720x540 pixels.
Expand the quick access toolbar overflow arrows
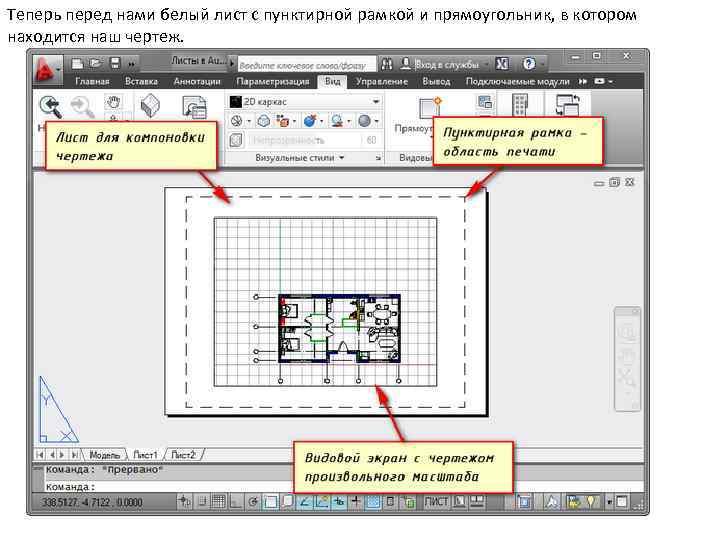(132, 64)
